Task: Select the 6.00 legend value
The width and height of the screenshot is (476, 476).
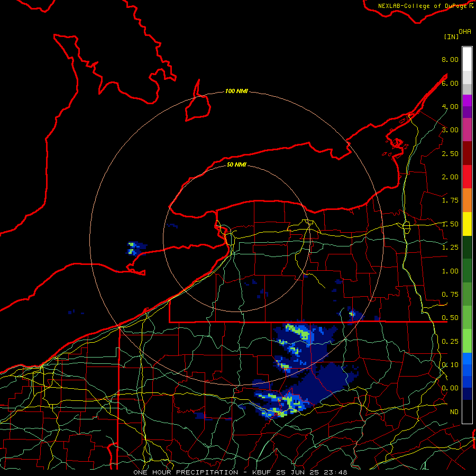Action: (x=450, y=83)
